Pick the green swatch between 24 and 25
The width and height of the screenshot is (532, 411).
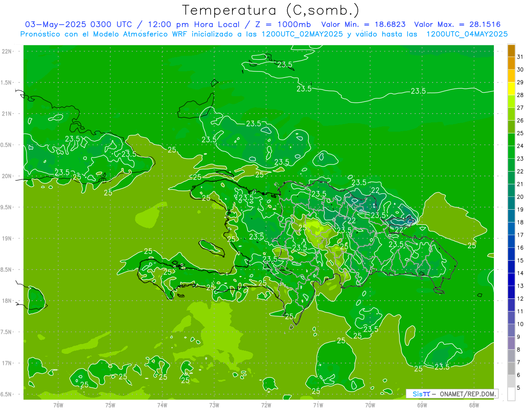pyautogui.click(x=511, y=140)
